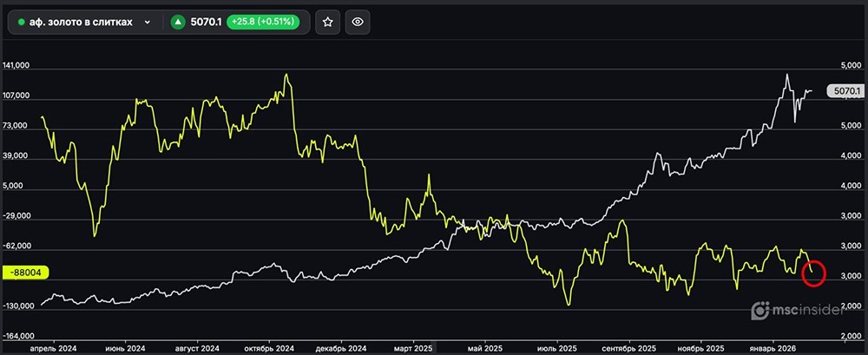Select июль 2025 on the time axis
The width and height of the screenshot is (868, 355).
click(557, 349)
